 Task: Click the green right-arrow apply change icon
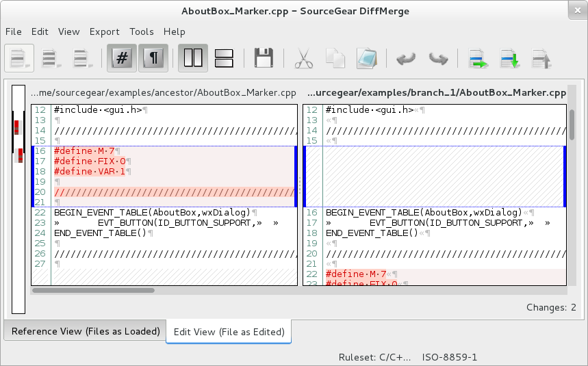[478, 59]
